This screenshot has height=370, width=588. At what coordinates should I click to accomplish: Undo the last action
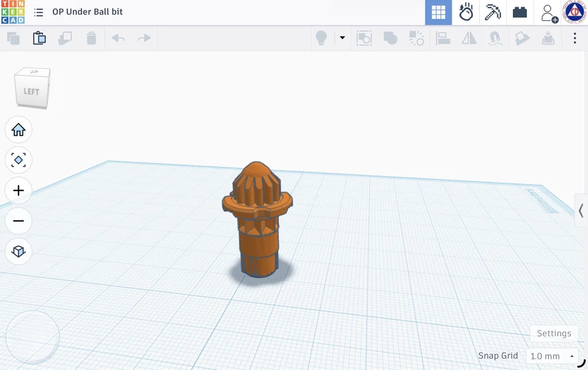(118, 38)
